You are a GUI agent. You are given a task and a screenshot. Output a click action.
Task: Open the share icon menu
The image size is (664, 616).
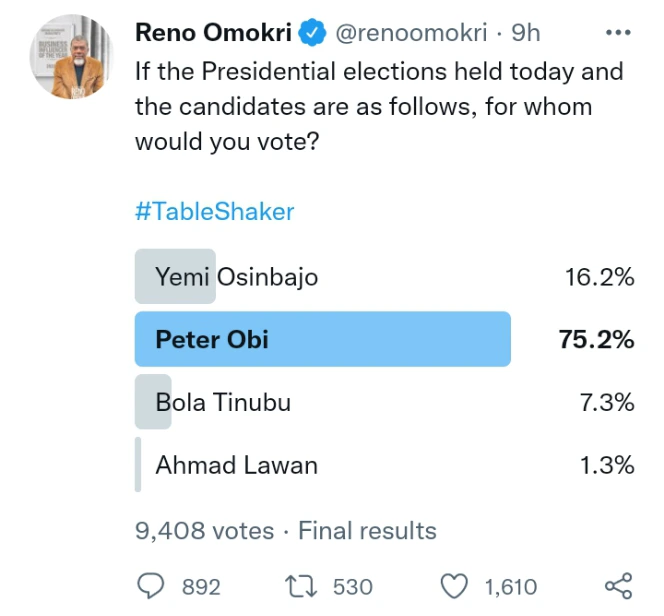coord(619,586)
